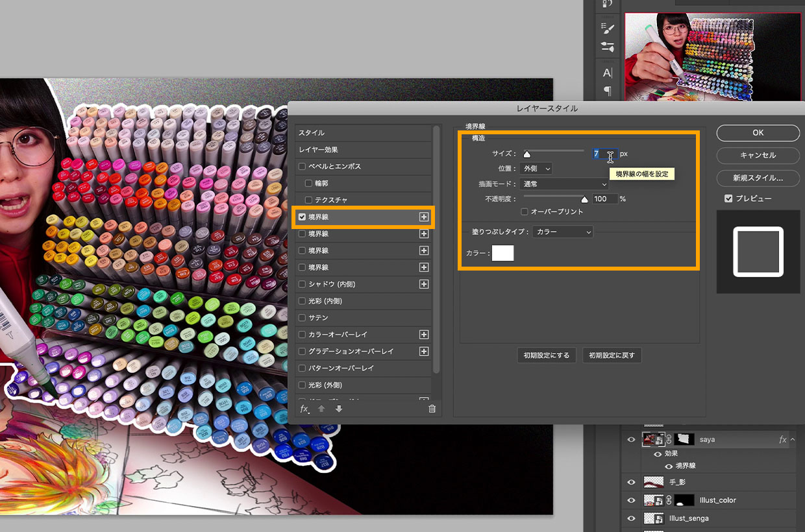805x532 pixels.
Task: Click plus icon on checked 境界線 row
Action: [x=424, y=217]
